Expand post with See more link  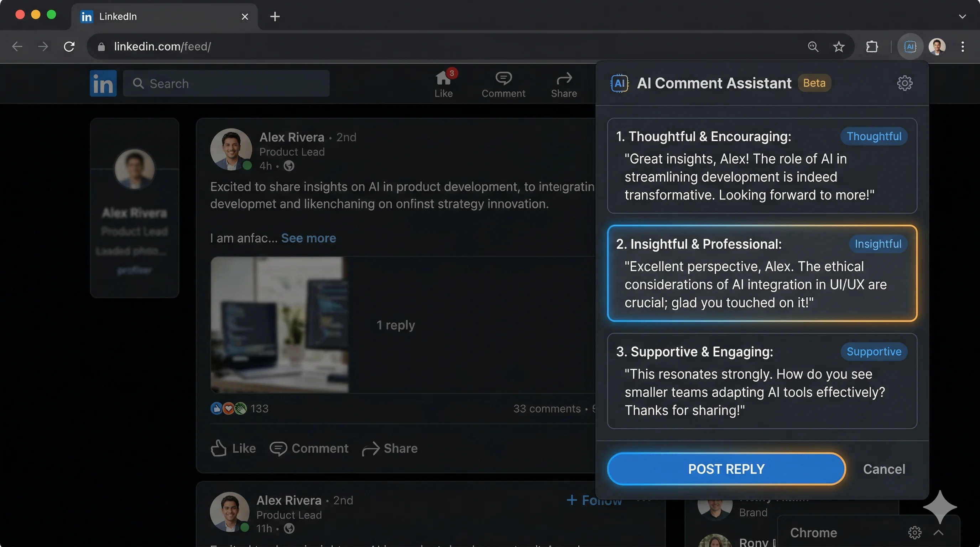coord(308,238)
